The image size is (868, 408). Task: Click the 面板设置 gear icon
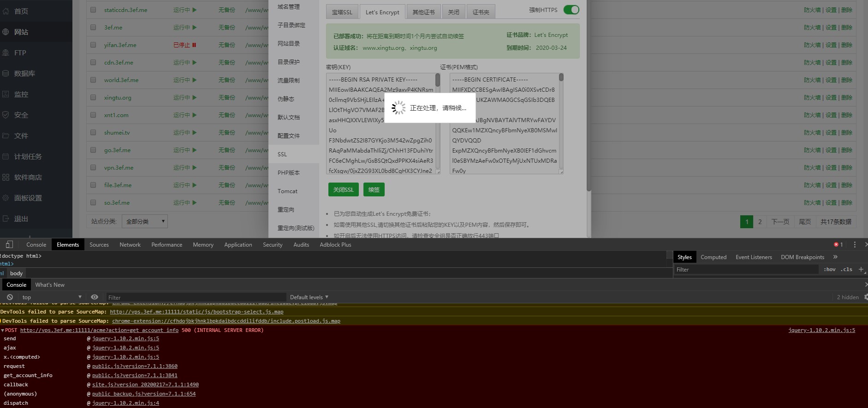tap(6, 198)
